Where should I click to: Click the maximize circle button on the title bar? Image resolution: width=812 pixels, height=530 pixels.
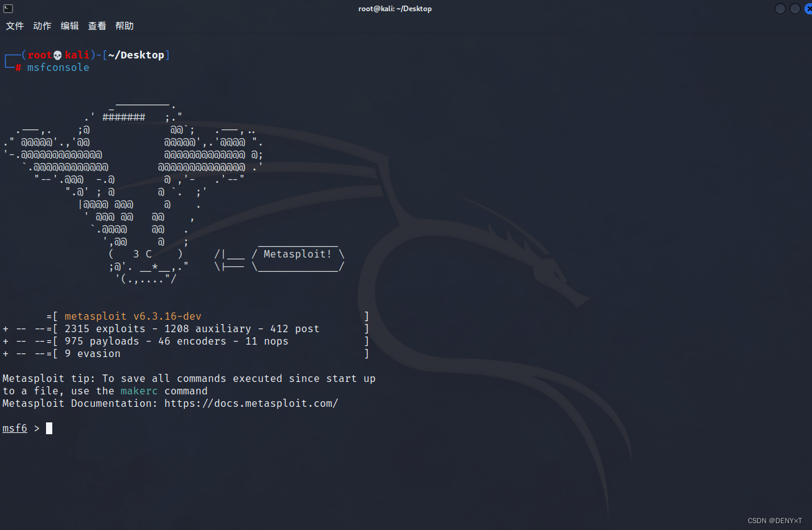795,8
